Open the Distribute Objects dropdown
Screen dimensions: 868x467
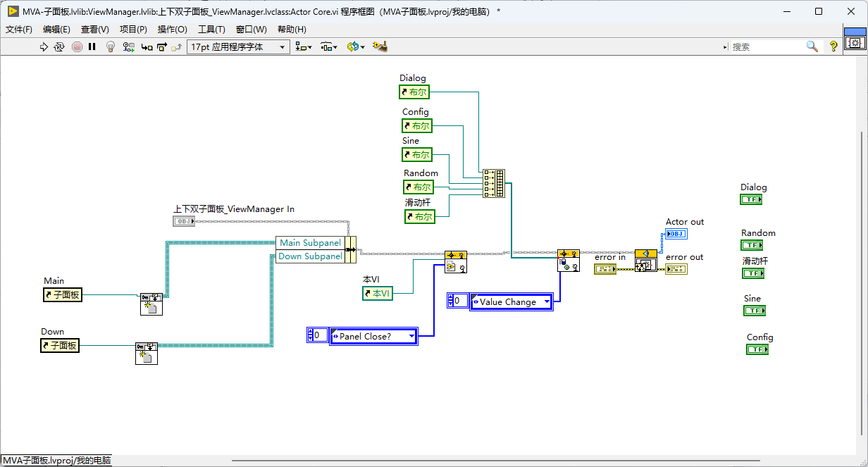tap(329, 46)
